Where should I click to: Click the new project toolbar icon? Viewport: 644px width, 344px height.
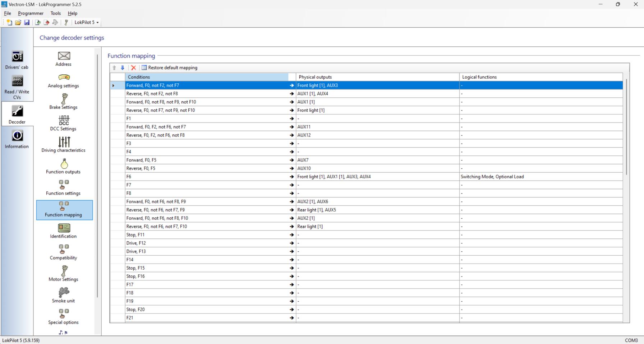pos(9,22)
